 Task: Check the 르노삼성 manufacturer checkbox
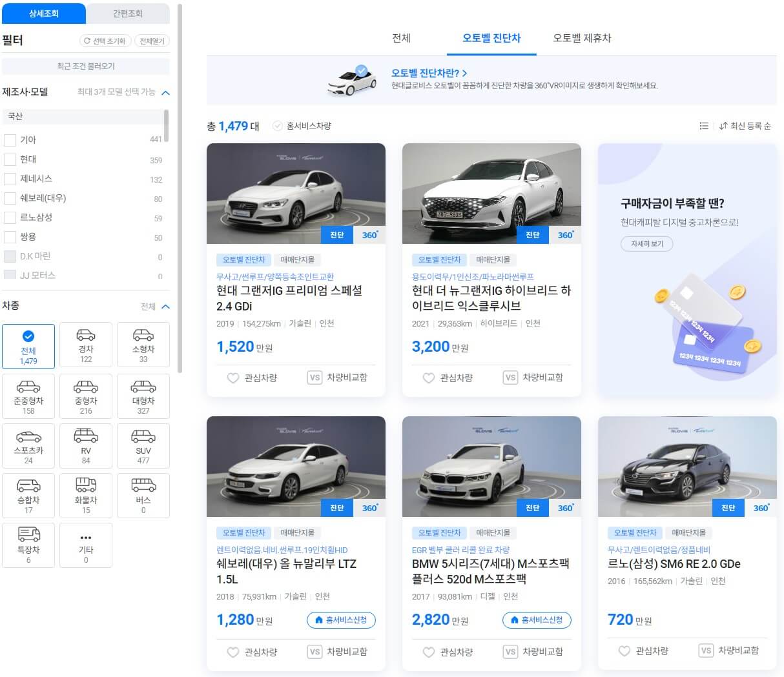pyautogui.click(x=10, y=217)
